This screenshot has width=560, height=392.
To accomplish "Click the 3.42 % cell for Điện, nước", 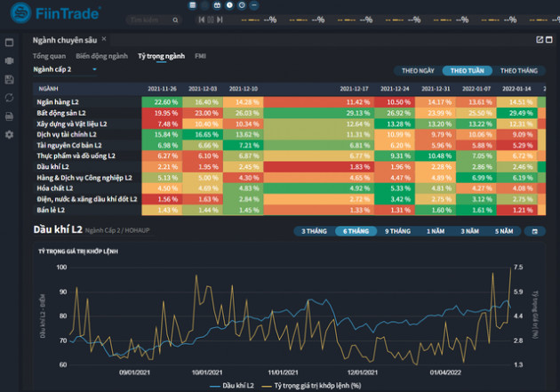I will click(x=395, y=199).
